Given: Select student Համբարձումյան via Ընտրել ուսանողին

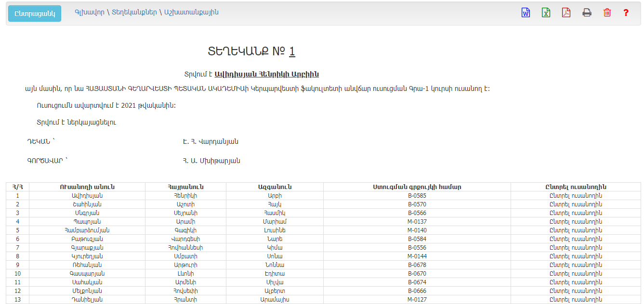Looking at the screenshot, I should pyautogui.click(x=576, y=230).
